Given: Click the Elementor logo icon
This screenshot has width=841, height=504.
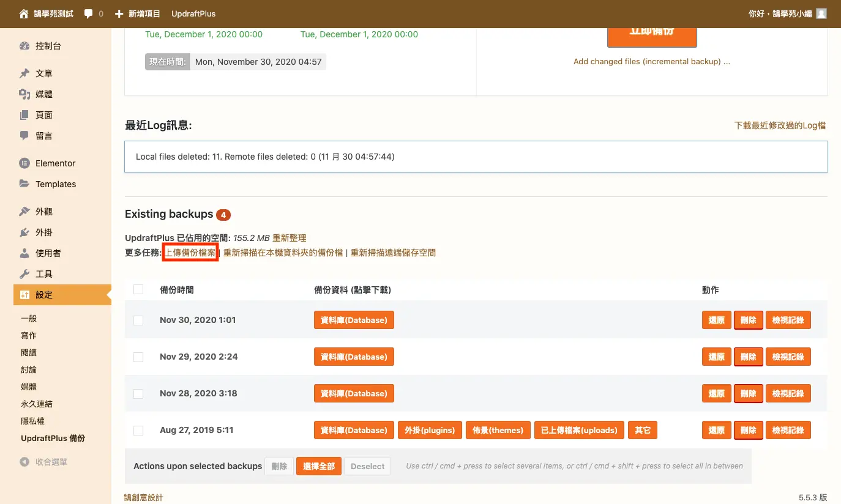Looking at the screenshot, I should pos(24,163).
